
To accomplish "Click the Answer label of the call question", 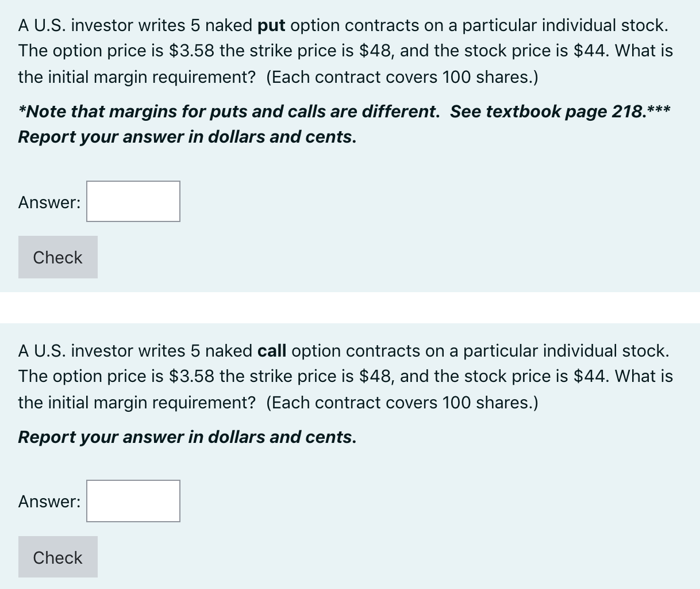I will pos(49,502).
